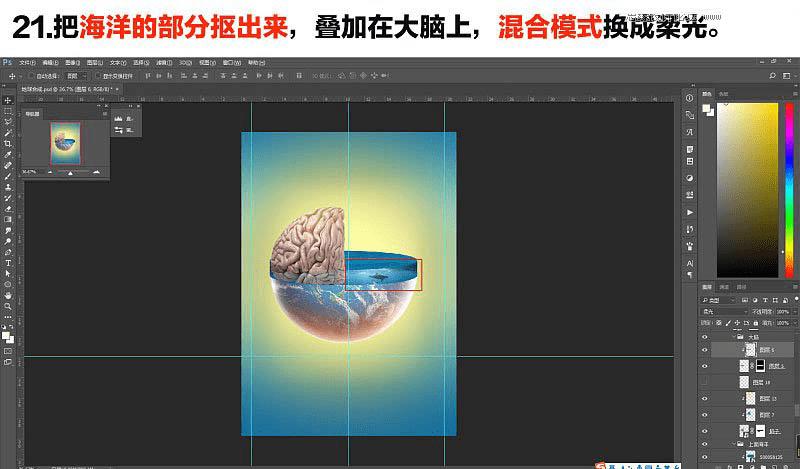Select the Healing Brush tool
Viewport: 800px width, 469px height.
pyautogui.click(x=8, y=165)
